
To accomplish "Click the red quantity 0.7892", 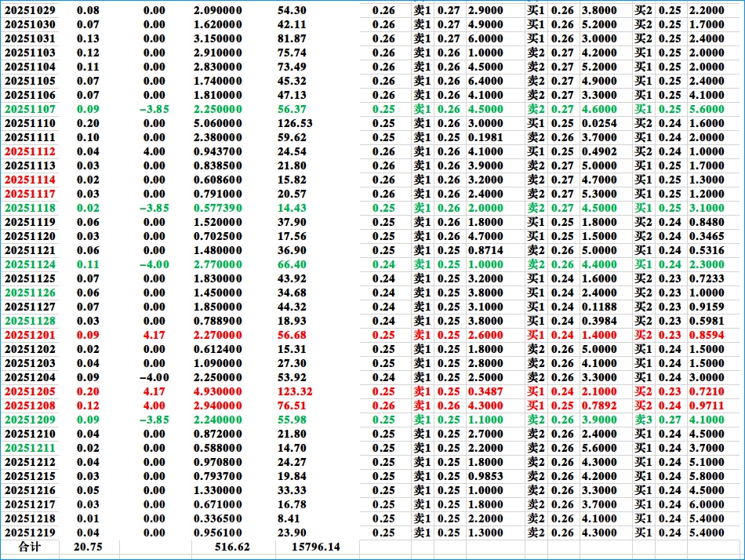I will coord(599,406).
